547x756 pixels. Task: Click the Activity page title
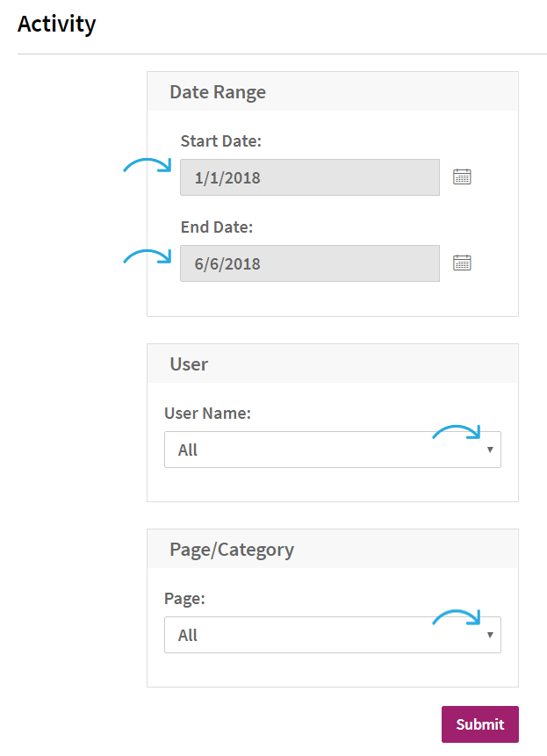(57, 24)
